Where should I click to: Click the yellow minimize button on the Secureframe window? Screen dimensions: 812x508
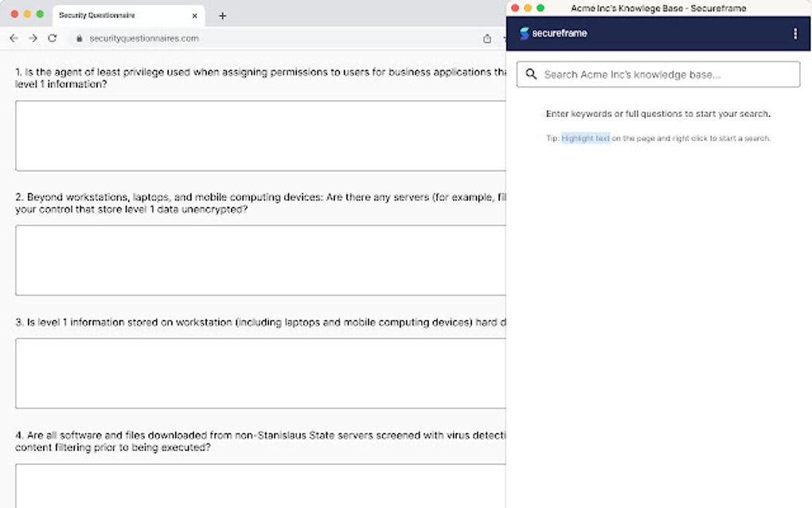(528, 7)
